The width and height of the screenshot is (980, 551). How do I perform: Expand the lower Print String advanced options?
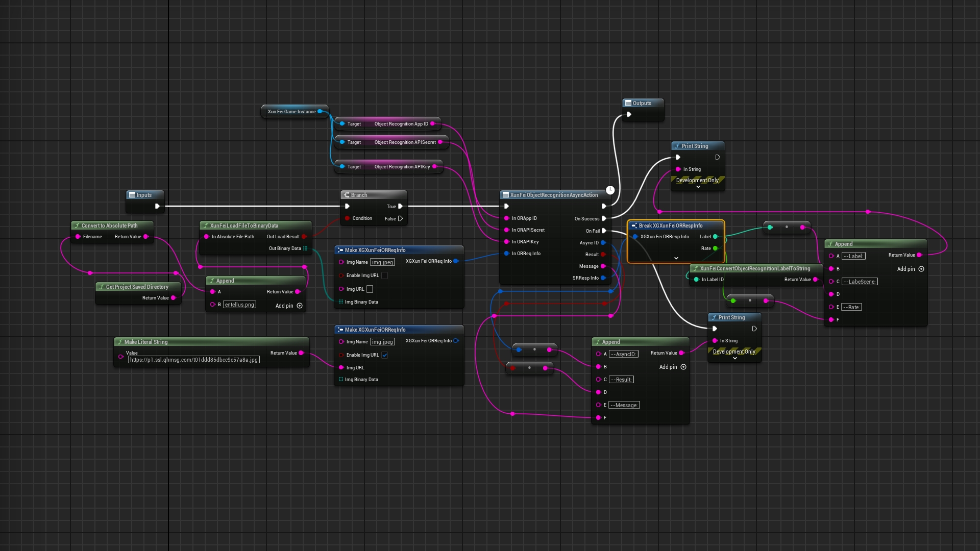pyautogui.click(x=735, y=359)
